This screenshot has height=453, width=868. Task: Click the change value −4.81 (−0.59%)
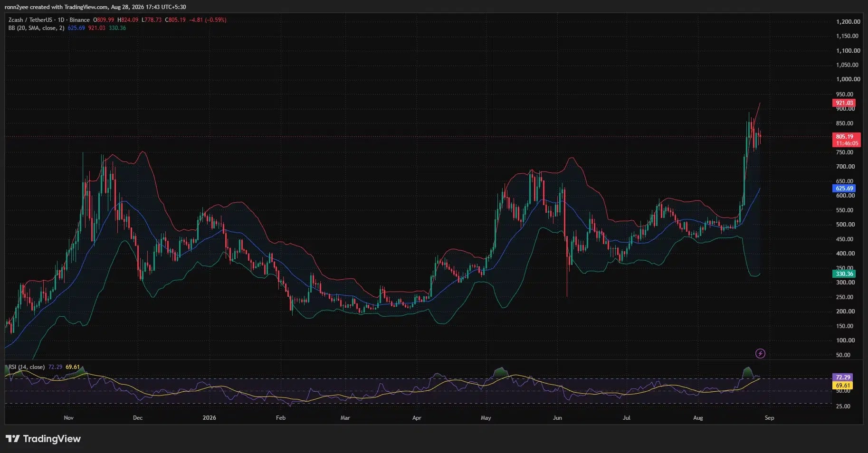(x=208, y=20)
